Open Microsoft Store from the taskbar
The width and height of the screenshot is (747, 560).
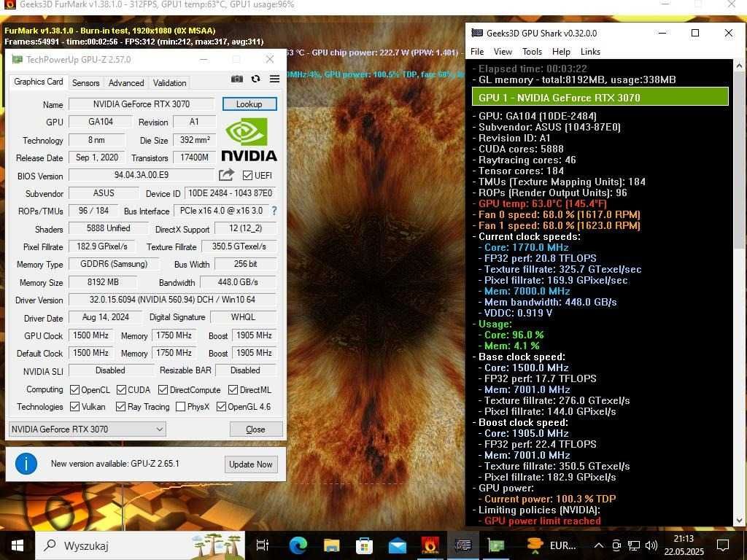(365, 545)
